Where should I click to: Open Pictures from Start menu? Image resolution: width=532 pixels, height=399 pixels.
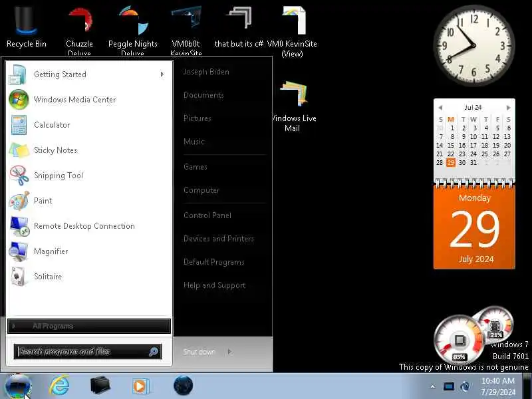(197, 118)
